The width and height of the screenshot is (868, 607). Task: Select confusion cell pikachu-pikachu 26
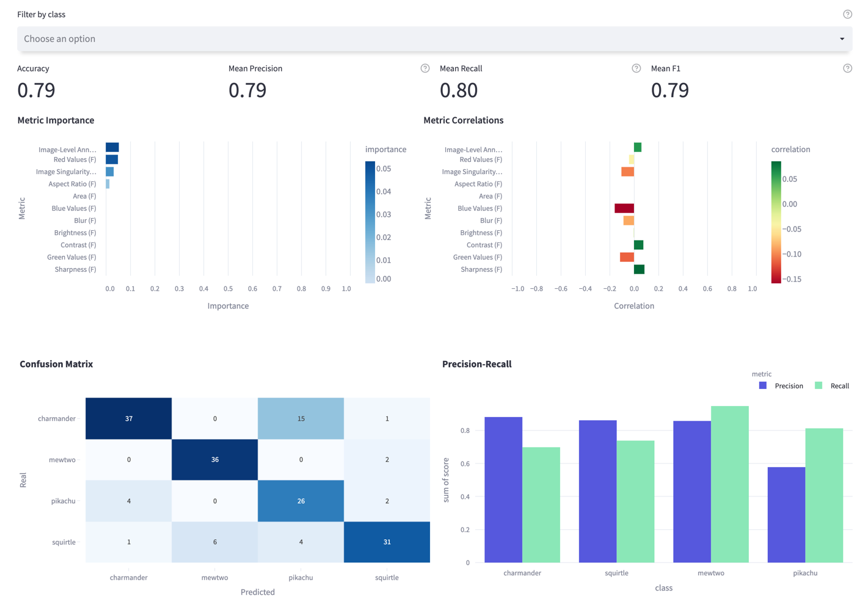[301, 501]
